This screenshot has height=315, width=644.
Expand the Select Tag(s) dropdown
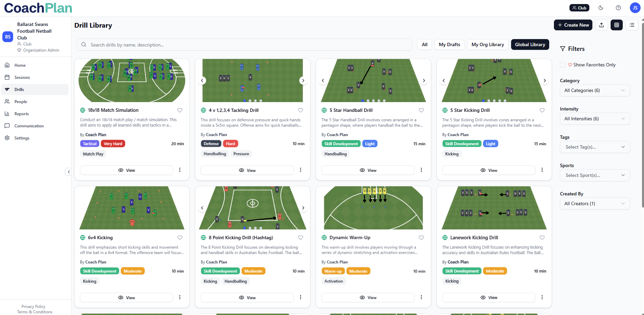click(x=595, y=147)
